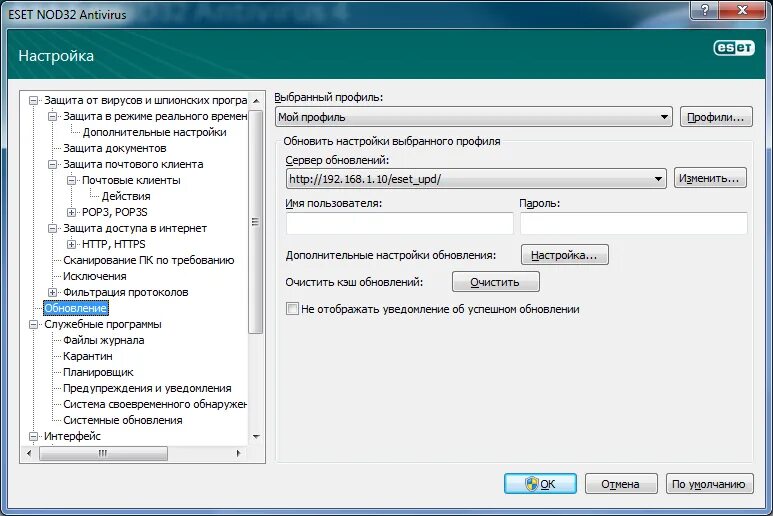
Task: Click the 'Сервер обновлений:' label
Action: (x=337, y=160)
